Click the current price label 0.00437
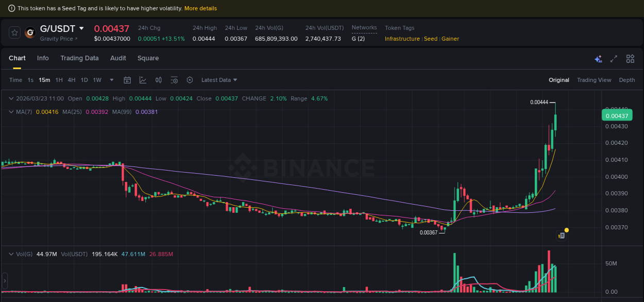This screenshot has width=644, height=302. (x=617, y=115)
